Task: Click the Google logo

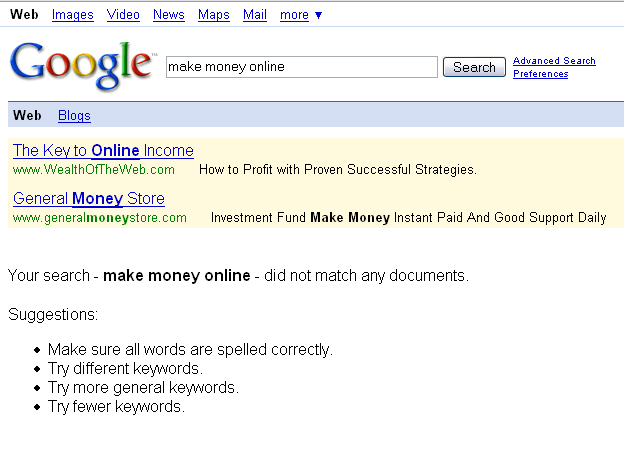Action: point(83,66)
